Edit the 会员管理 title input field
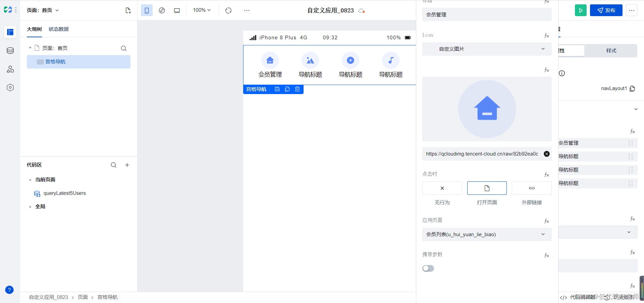This screenshot has width=644, height=303. tap(487, 14)
